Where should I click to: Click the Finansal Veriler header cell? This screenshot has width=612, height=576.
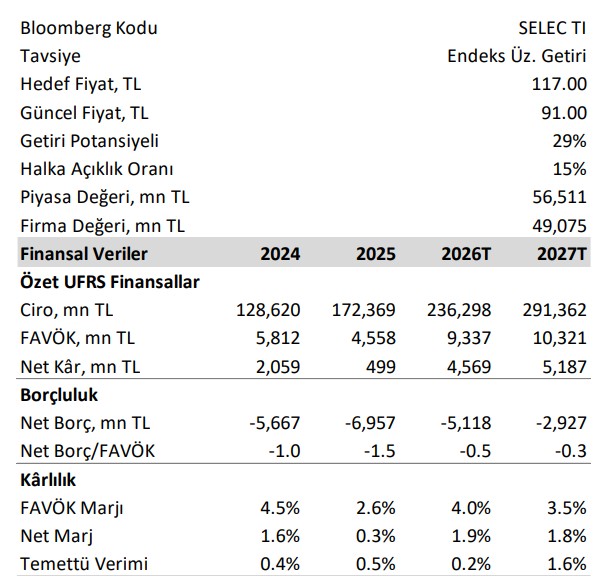84,254
